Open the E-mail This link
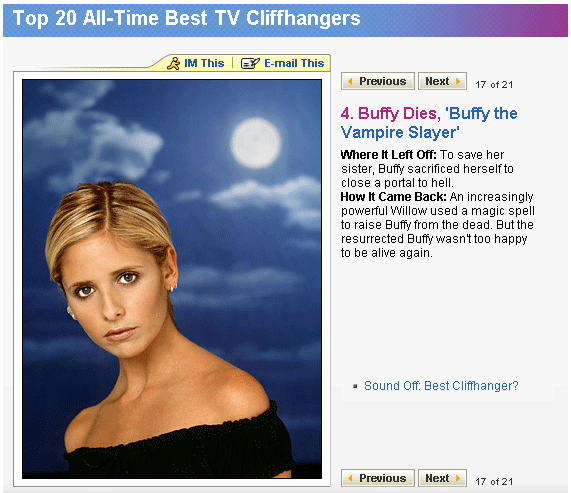Viewport: 571px width, 493px height. (x=294, y=63)
